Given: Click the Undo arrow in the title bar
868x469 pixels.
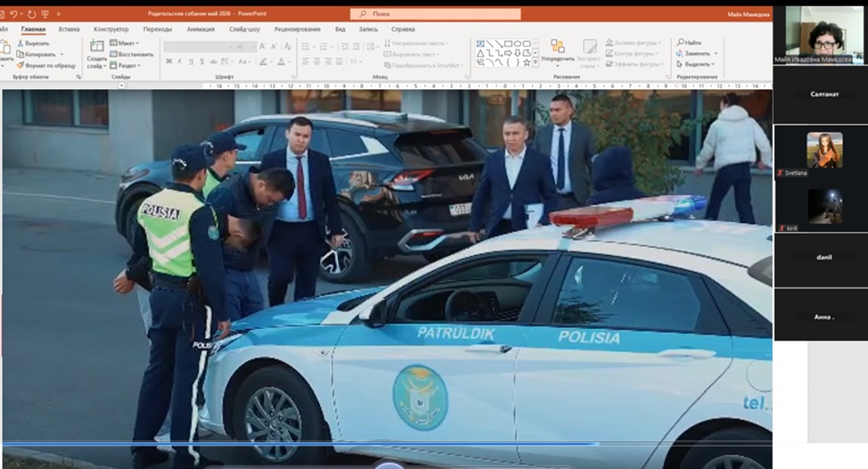Looking at the screenshot, I should click(12, 14).
